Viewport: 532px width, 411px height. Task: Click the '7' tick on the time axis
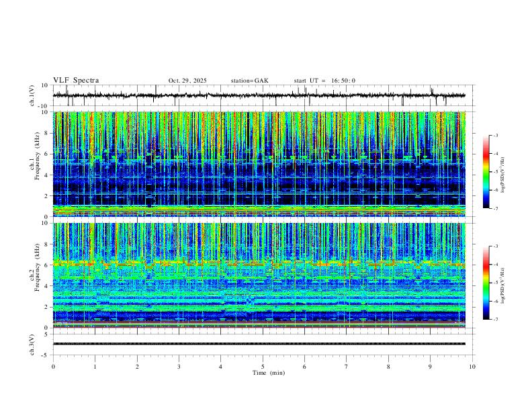click(x=347, y=367)
